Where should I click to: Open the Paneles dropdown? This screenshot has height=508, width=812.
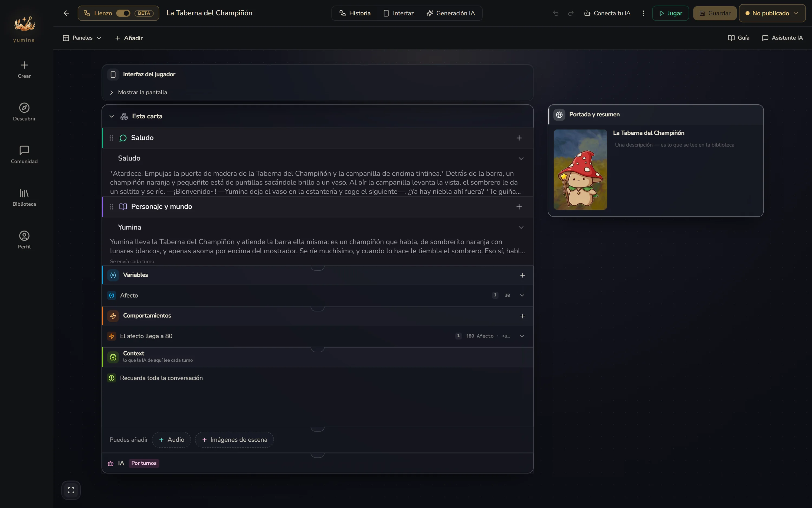coord(82,38)
